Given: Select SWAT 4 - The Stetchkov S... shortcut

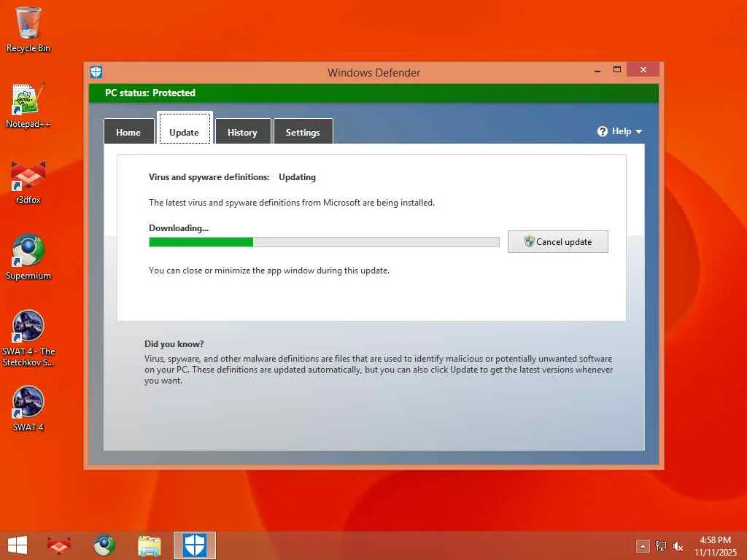Looking at the screenshot, I should pos(28,338).
